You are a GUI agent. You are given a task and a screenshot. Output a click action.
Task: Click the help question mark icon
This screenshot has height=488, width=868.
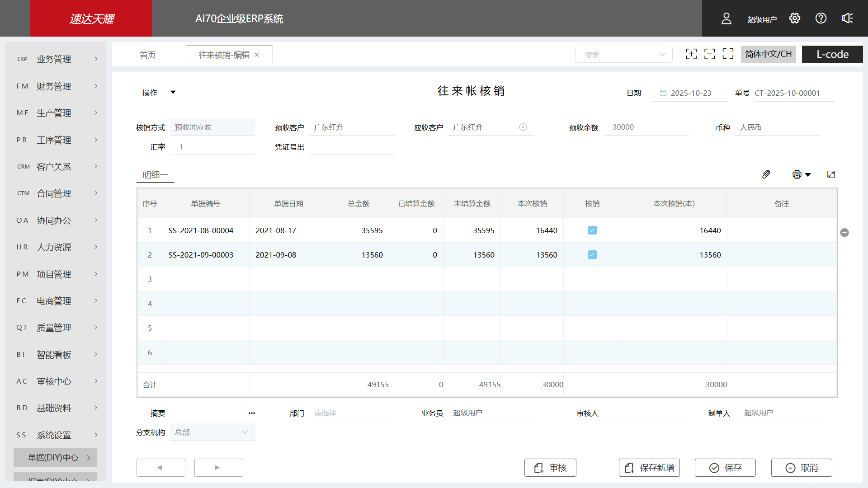[x=821, y=18]
